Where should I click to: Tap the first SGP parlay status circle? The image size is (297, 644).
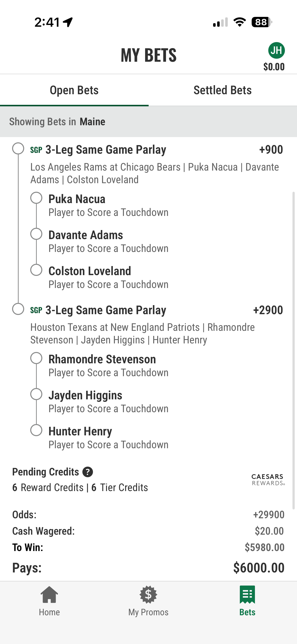coord(18,148)
